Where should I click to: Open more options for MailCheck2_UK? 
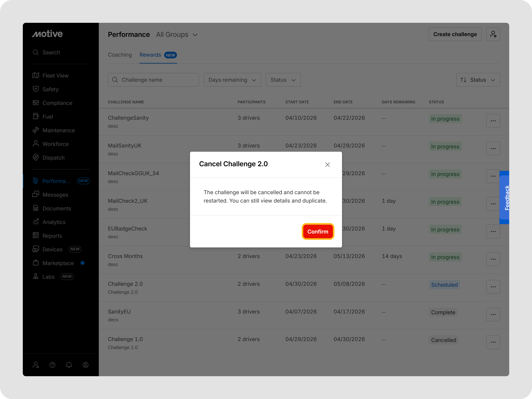pos(493,204)
